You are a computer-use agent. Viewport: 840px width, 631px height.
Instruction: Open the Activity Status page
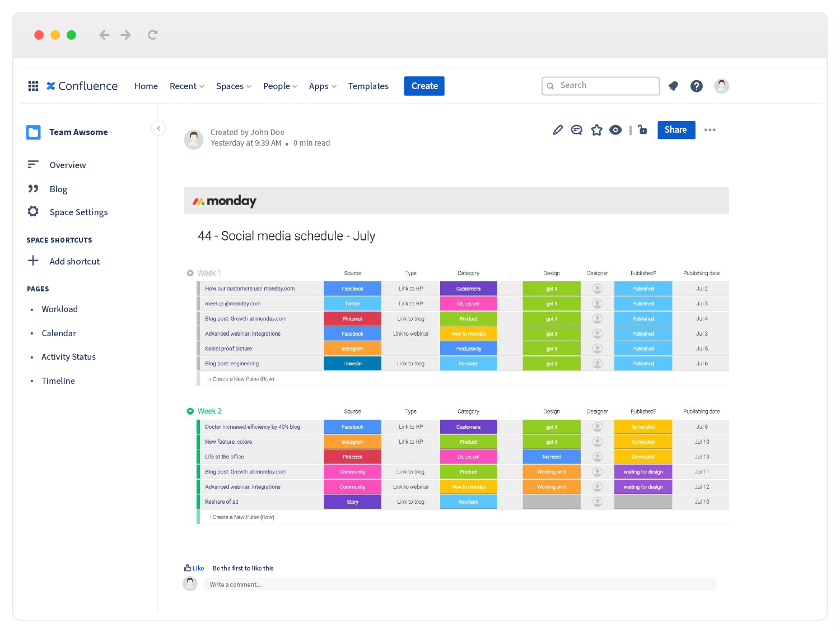click(x=68, y=357)
